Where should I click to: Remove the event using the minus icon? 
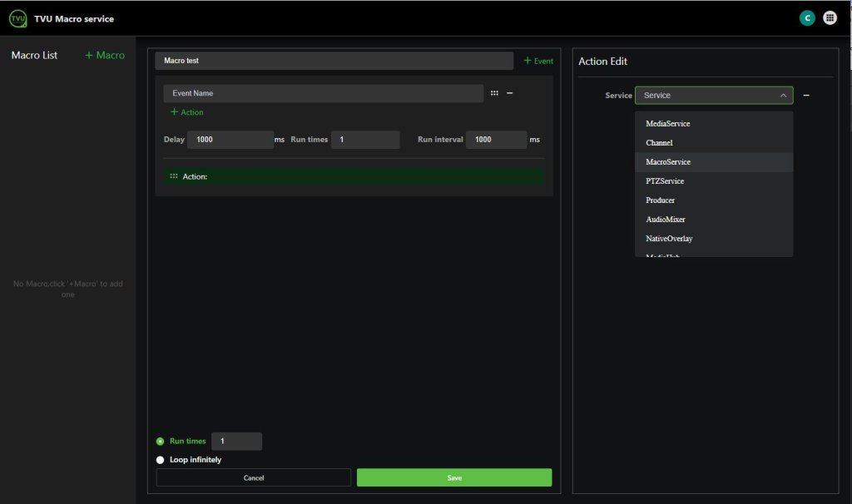tap(510, 93)
